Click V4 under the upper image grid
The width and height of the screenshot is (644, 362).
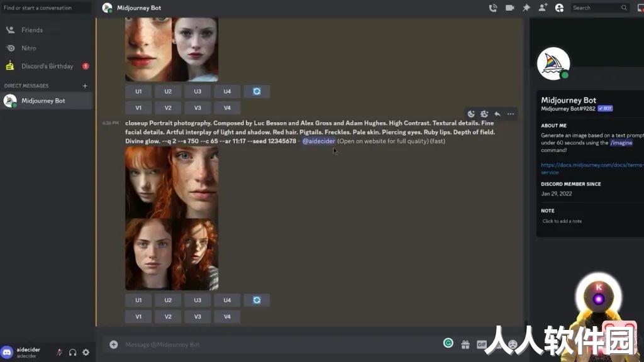[x=227, y=108]
